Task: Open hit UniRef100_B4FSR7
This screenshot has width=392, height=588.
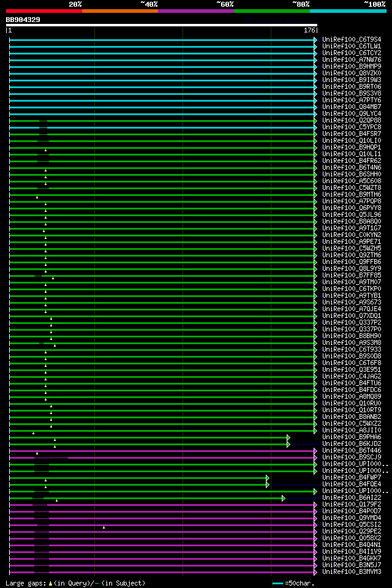Action: (352, 134)
